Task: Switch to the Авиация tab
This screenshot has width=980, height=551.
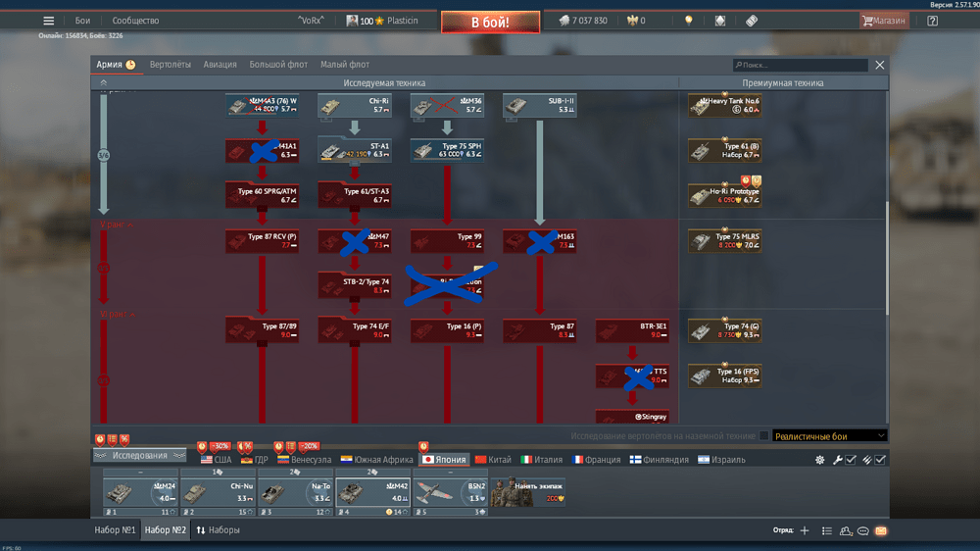Action: [220, 65]
